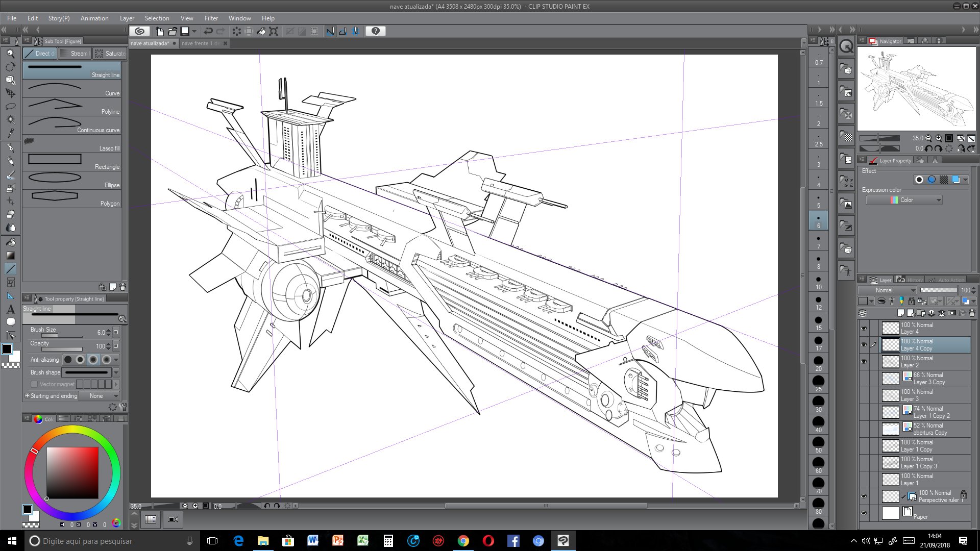Enable the Vector magnet checkbox
980x551 pixels.
[x=34, y=384]
